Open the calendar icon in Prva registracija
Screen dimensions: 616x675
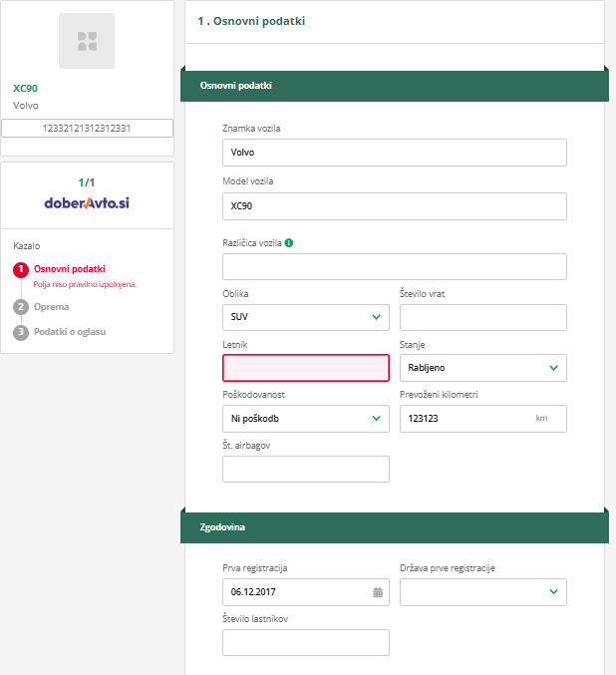(x=378, y=592)
